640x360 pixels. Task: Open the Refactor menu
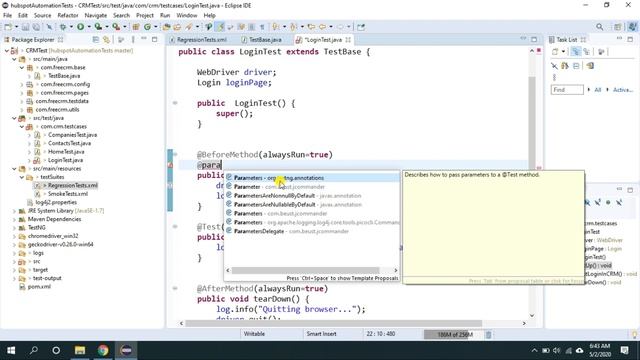(x=68, y=16)
